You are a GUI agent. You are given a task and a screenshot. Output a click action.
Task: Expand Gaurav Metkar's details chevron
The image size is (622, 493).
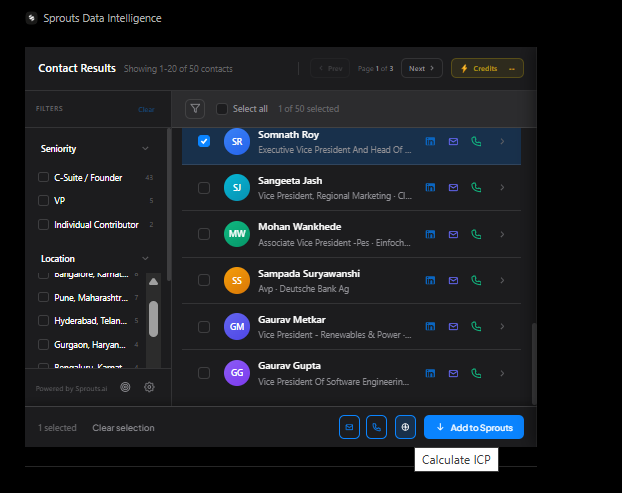(x=502, y=326)
